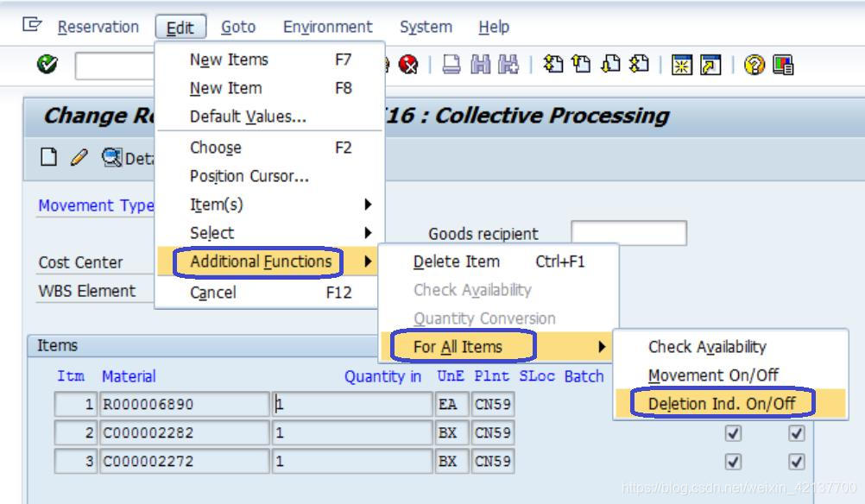Select New Items F7 from Edit menu

coord(270,60)
